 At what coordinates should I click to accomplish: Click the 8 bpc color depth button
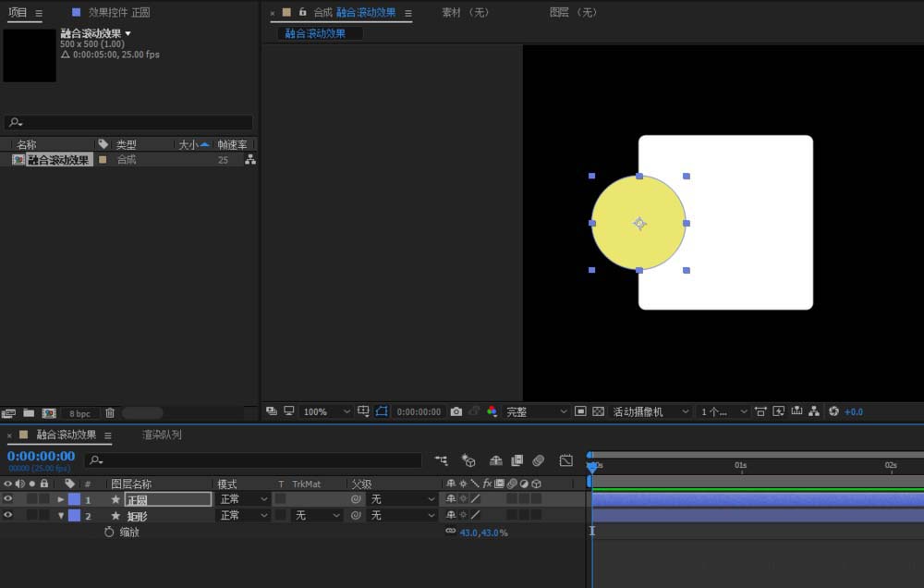79,413
